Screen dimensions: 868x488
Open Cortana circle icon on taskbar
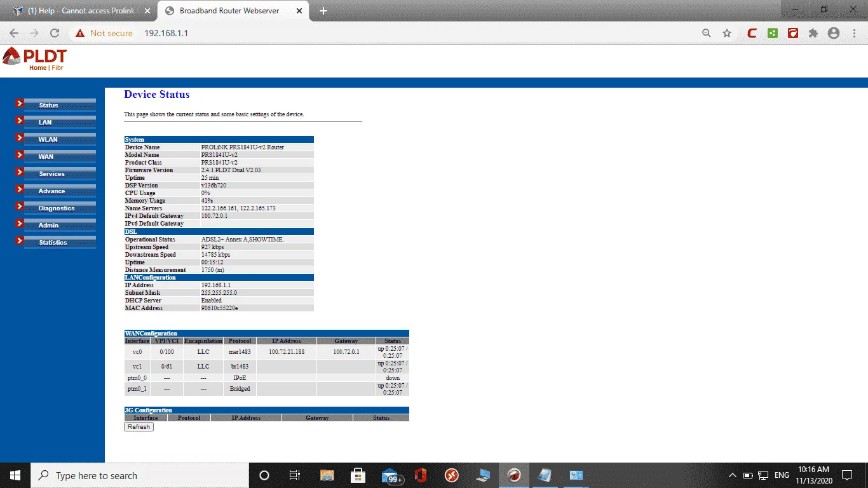point(264,475)
